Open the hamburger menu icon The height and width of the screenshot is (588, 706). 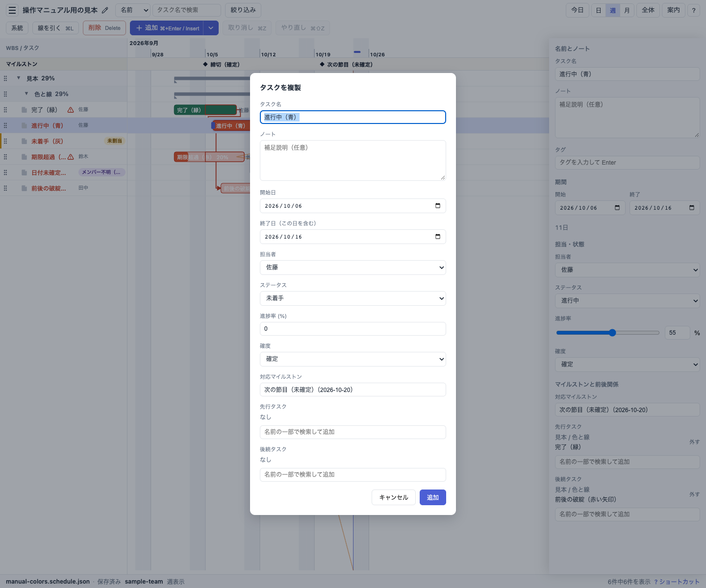[x=12, y=10]
